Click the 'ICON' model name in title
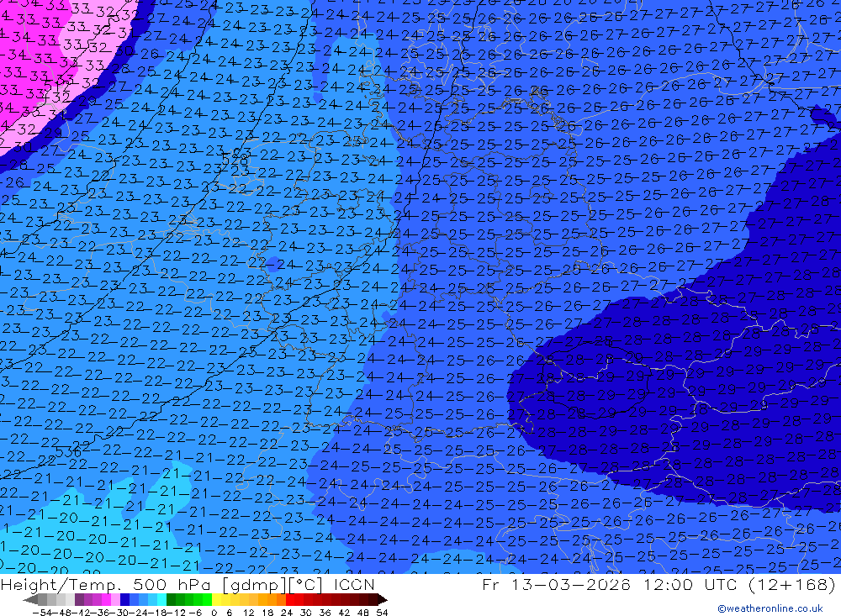 (354, 584)
